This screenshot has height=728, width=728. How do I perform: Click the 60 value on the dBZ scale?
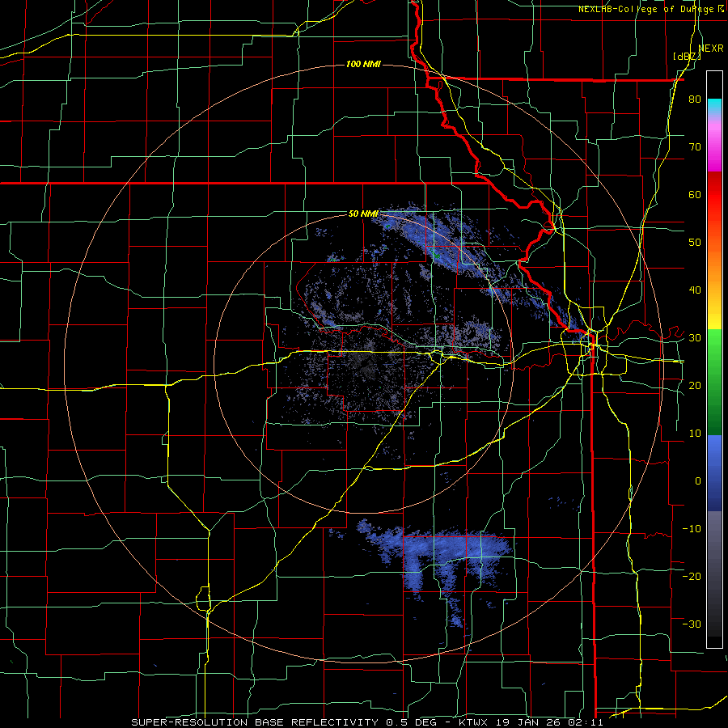point(695,194)
